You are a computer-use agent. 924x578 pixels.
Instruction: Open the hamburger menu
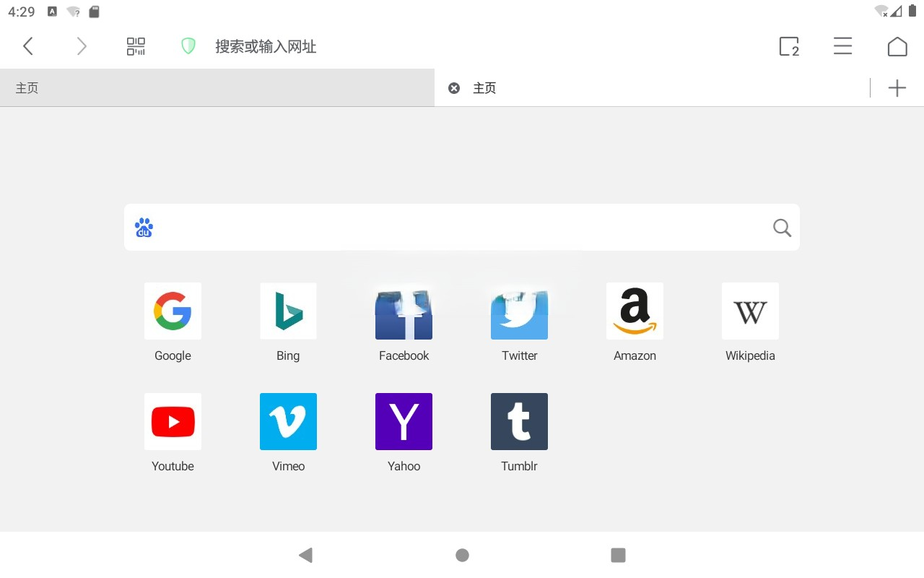point(842,46)
